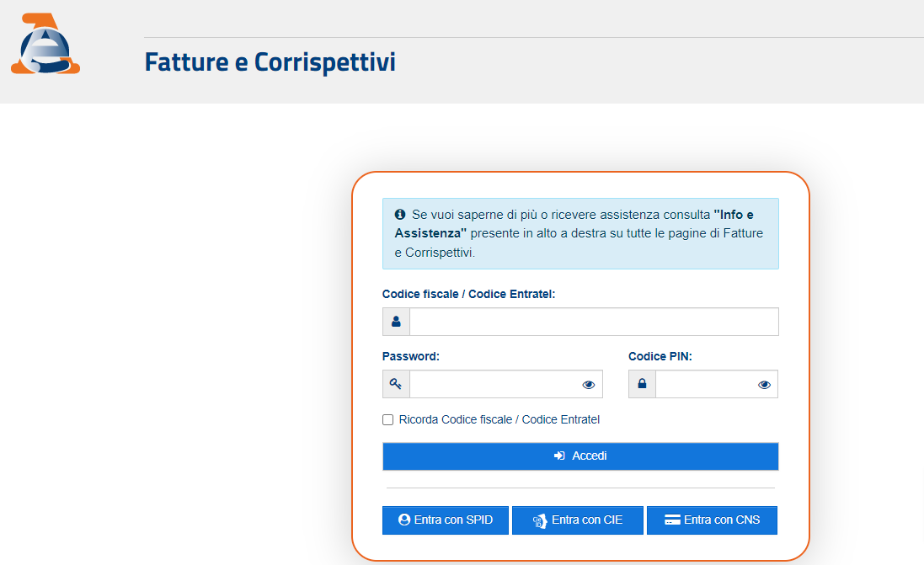The width and height of the screenshot is (924, 565).
Task: Click into the Password text field
Action: 494,384
